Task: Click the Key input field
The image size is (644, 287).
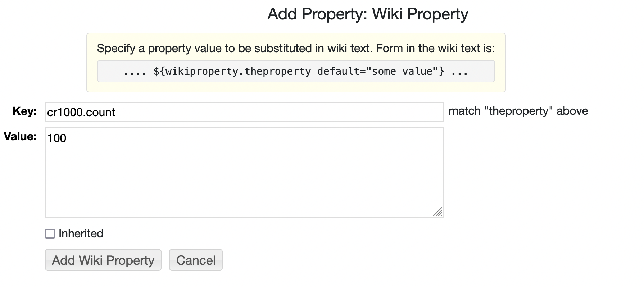Action: point(244,112)
